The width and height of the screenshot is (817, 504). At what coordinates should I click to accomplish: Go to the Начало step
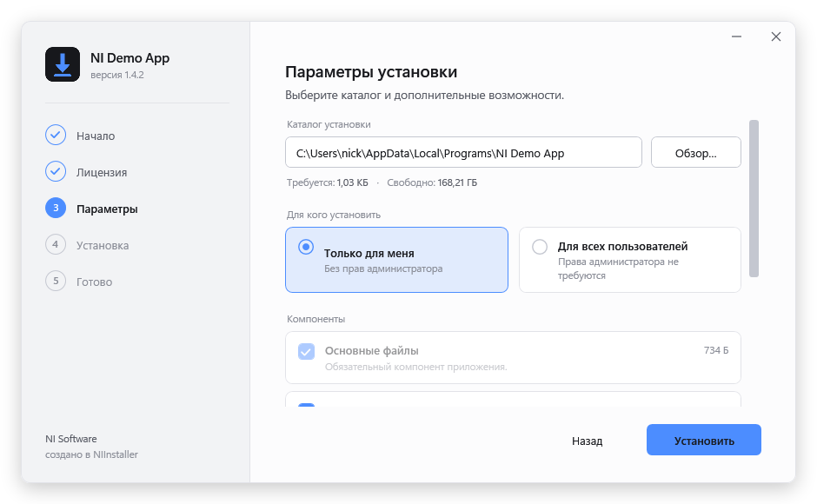96,136
